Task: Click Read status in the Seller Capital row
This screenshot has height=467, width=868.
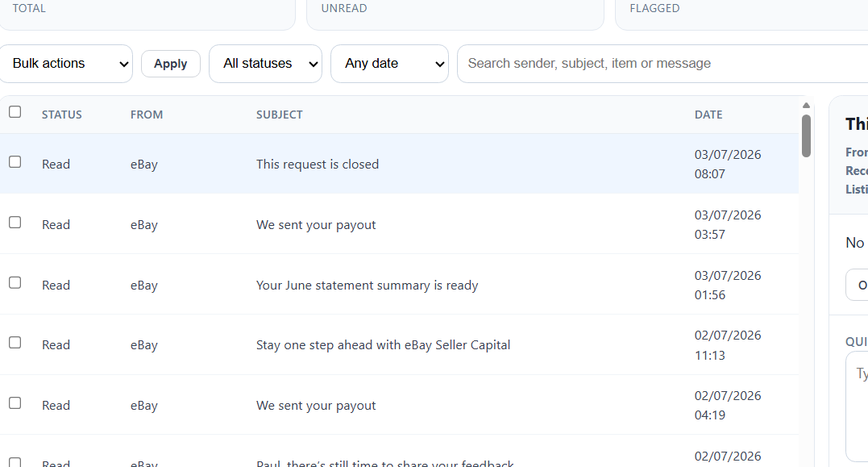Action: click(56, 344)
